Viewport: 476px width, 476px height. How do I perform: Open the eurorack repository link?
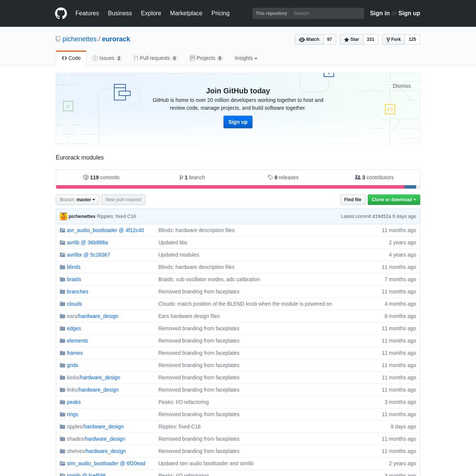pyautogui.click(x=116, y=39)
